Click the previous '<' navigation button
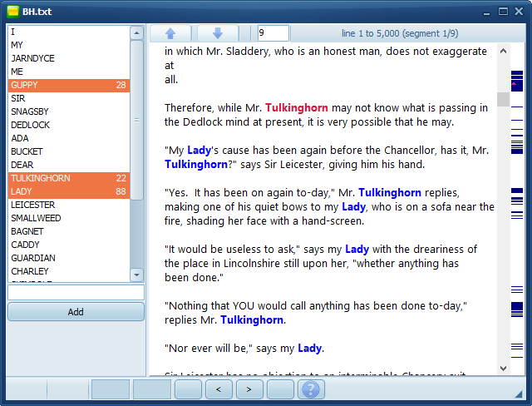The width and height of the screenshot is (532, 406). pyautogui.click(x=219, y=389)
